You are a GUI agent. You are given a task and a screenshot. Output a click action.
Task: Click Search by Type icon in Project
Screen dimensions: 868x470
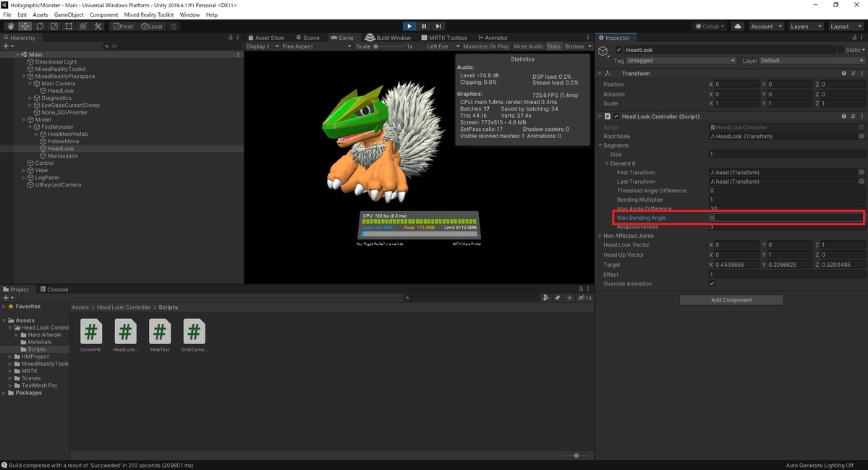click(x=547, y=297)
